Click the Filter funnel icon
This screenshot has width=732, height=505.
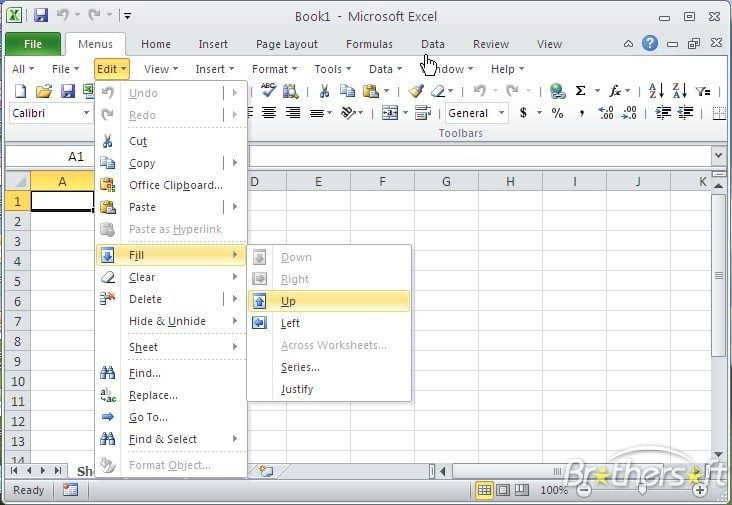703,91
